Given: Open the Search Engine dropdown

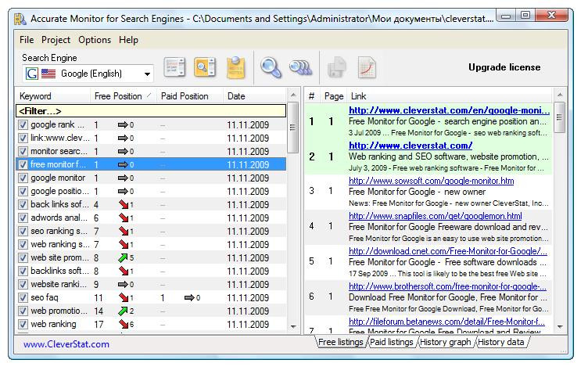Looking at the screenshot, I should tap(148, 74).
